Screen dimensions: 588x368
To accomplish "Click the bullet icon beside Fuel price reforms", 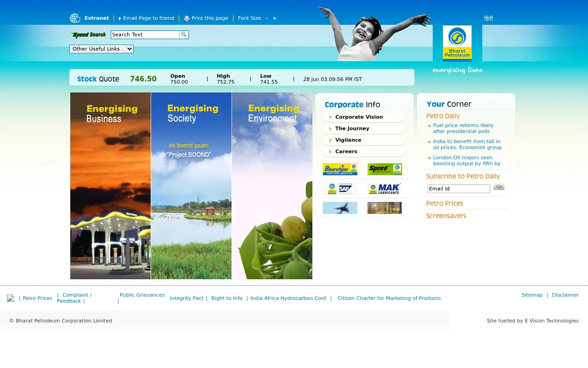I will [x=429, y=126].
